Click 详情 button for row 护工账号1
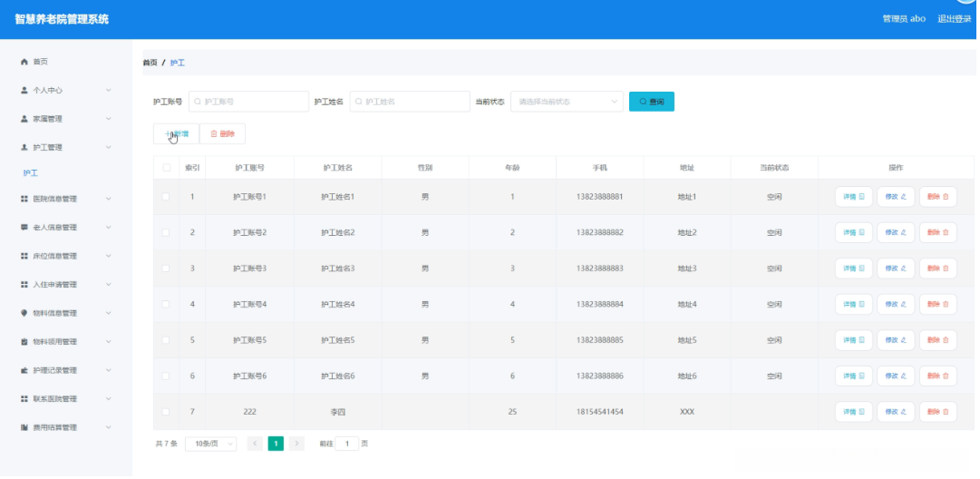This screenshot has height=479, width=980. tap(854, 196)
